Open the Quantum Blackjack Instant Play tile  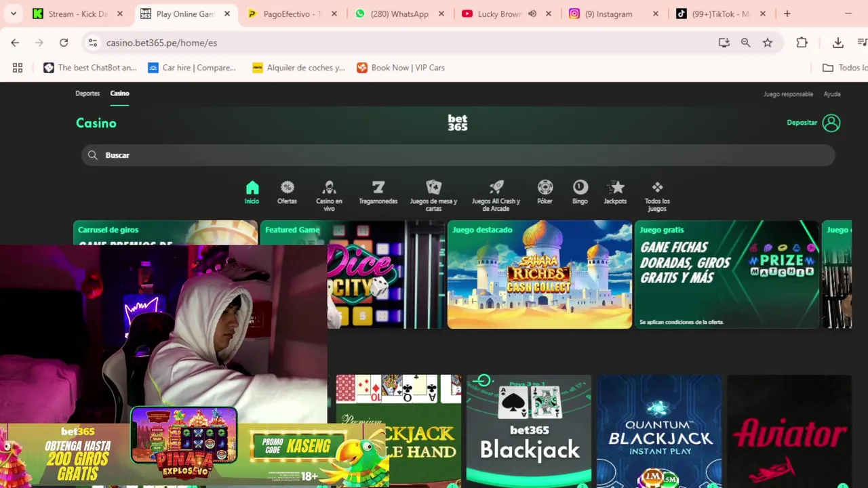(659, 431)
